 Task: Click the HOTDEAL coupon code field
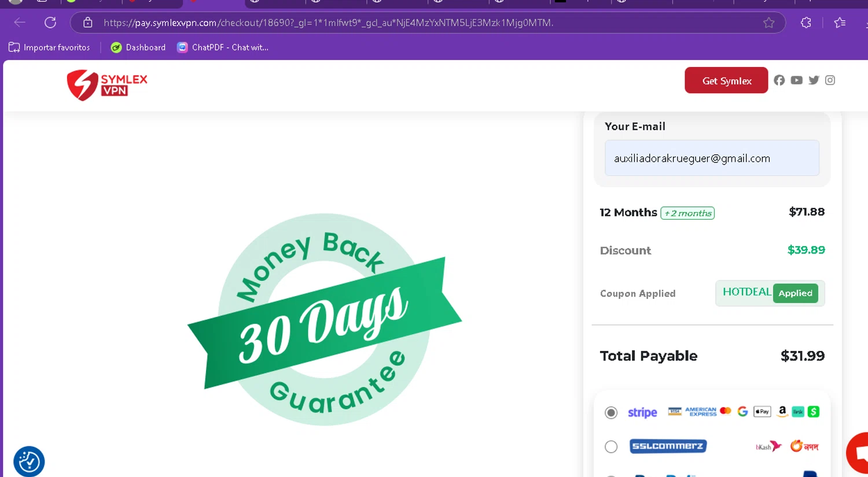pos(746,293)
